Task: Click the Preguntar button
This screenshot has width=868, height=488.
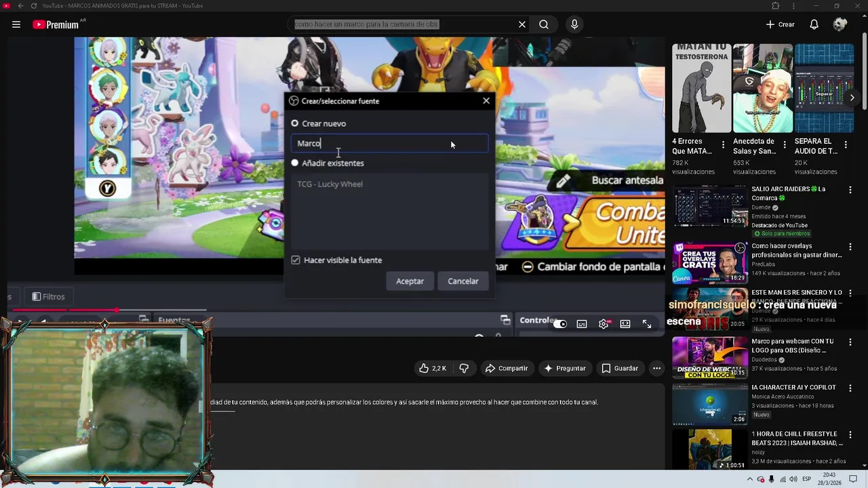Action: (x=564, y=368)
